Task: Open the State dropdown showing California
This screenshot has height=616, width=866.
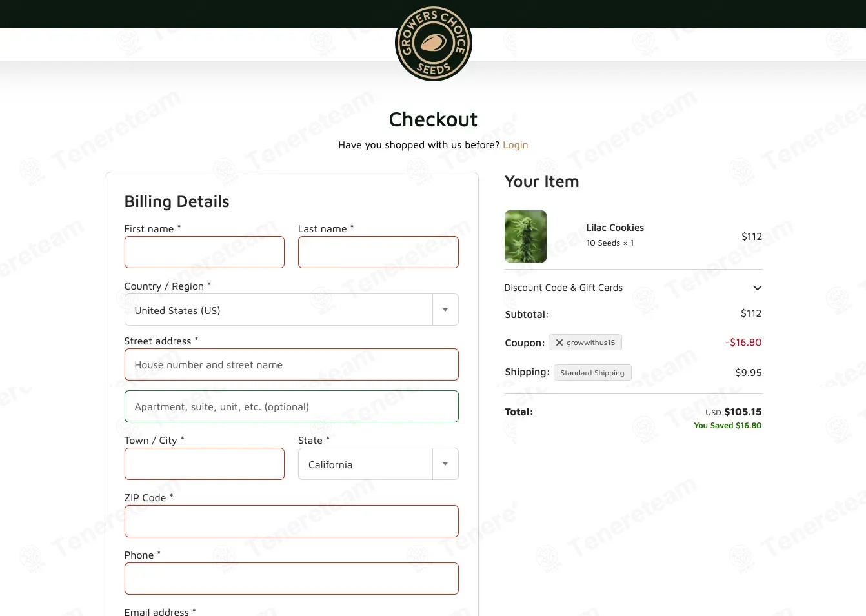Action: tap(378, 464)
